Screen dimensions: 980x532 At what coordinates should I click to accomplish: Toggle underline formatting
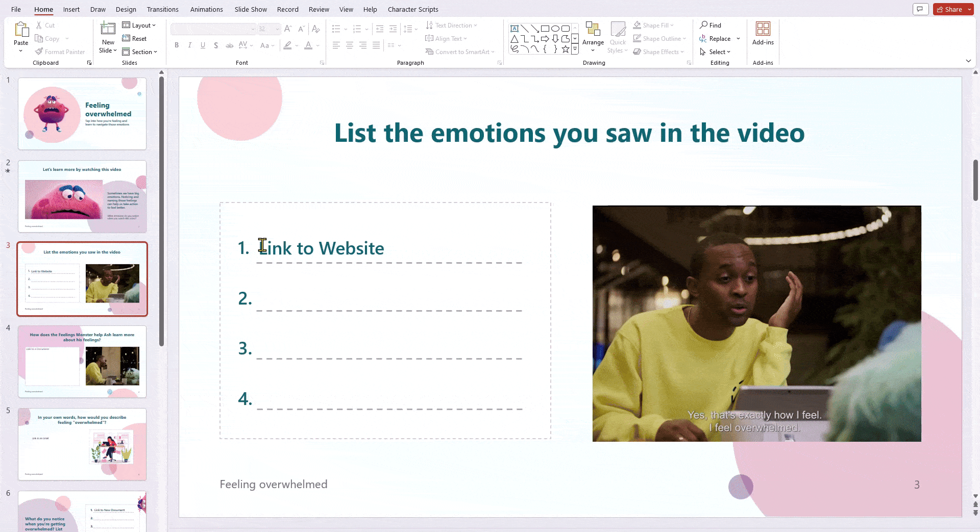203,45
